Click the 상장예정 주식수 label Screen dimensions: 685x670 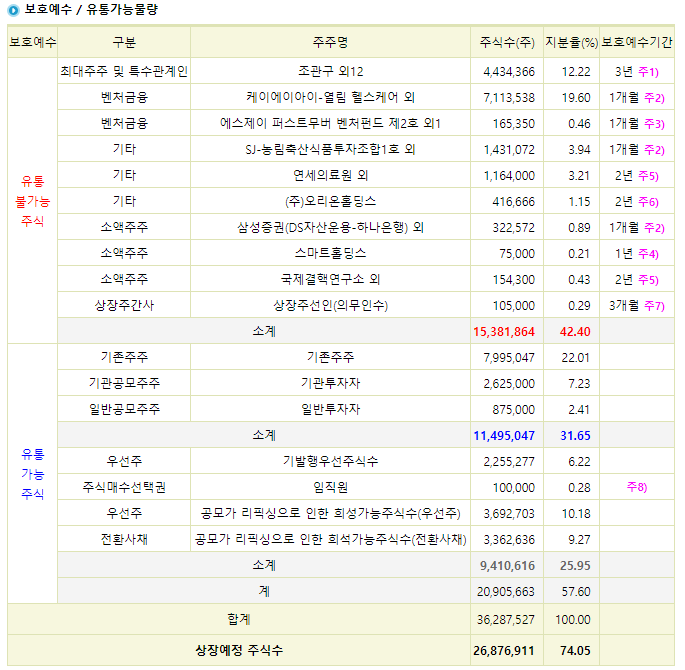(239, 650)
